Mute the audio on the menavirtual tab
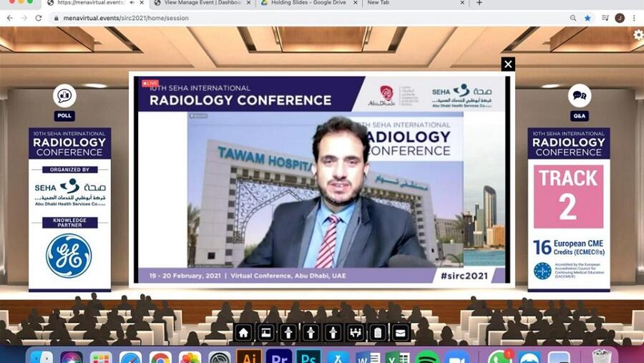This screenshot has width=644, height=363. coord(132,3)
